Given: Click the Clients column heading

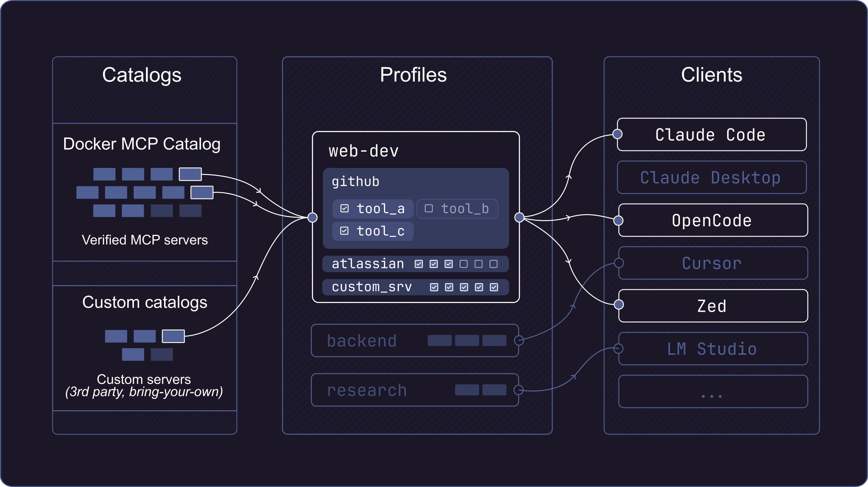Looking at the screenshot, I should (x=712, y=74).
